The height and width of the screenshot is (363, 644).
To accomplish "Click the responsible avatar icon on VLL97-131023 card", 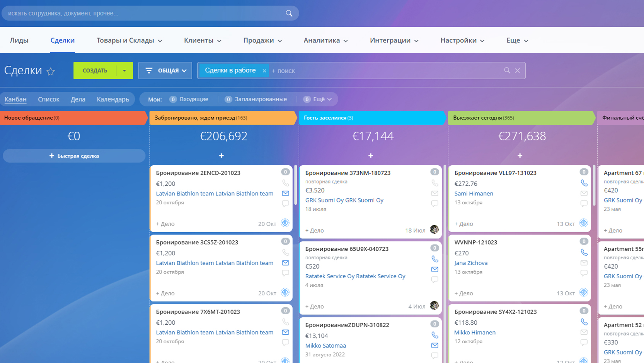I will click(x=584, y=223).
